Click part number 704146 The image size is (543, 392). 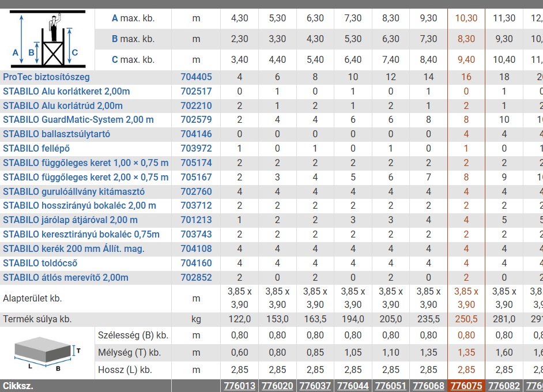(196, 134)
